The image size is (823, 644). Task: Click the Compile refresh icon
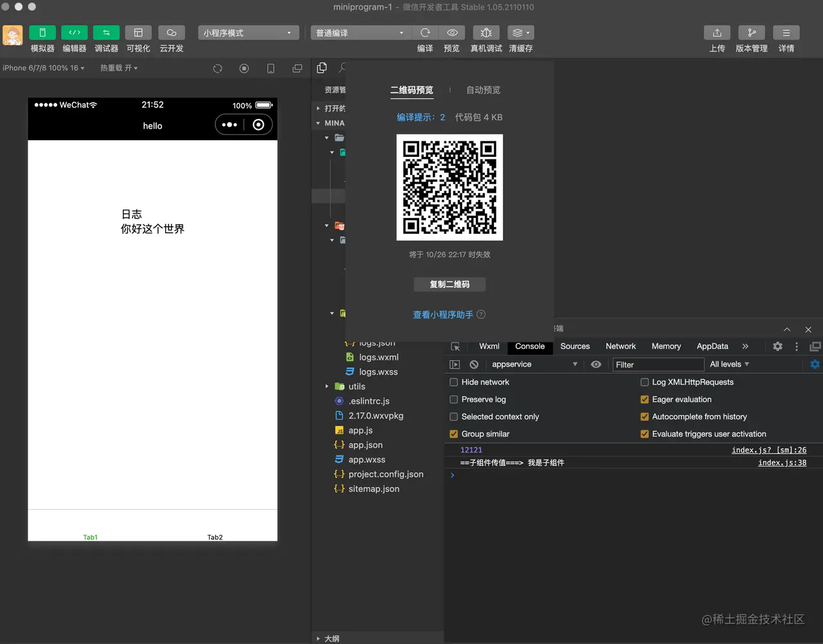425,33
